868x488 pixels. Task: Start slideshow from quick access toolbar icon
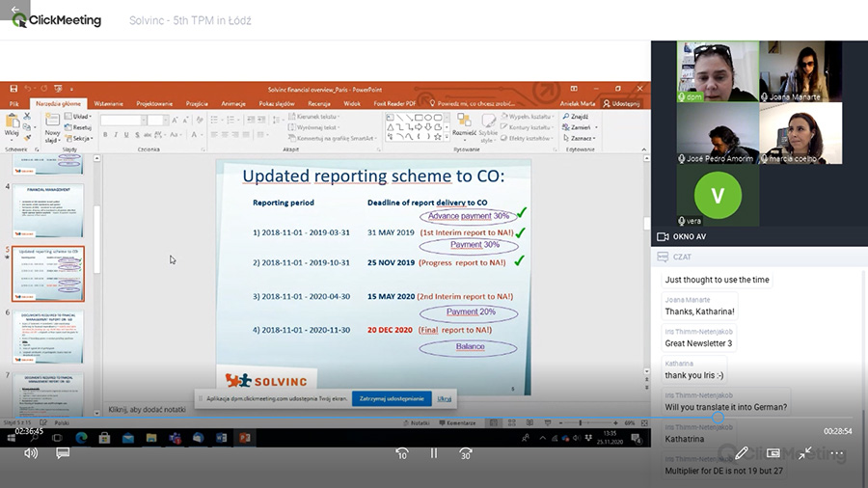[x=58, y=89]
